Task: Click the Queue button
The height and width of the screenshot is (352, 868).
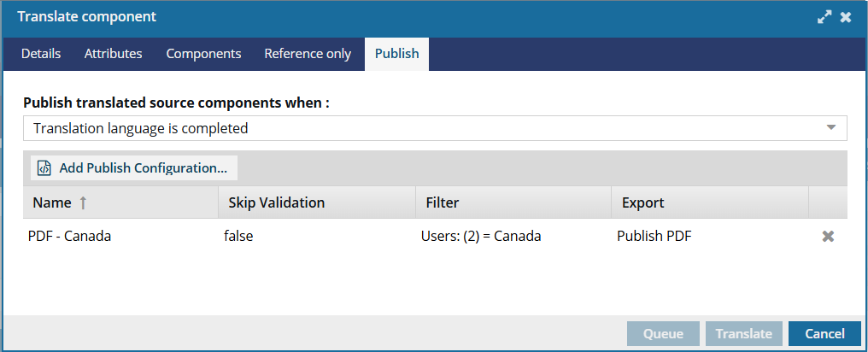Action: tap(663, 334)
